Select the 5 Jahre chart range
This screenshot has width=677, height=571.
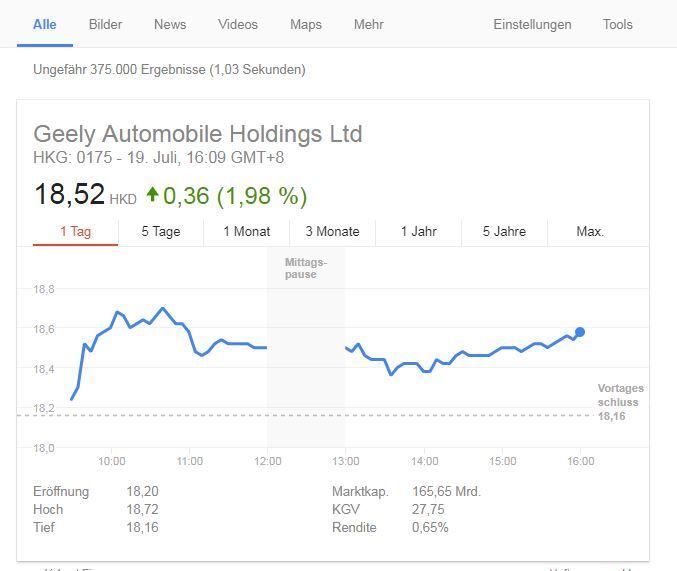point(504,232)
